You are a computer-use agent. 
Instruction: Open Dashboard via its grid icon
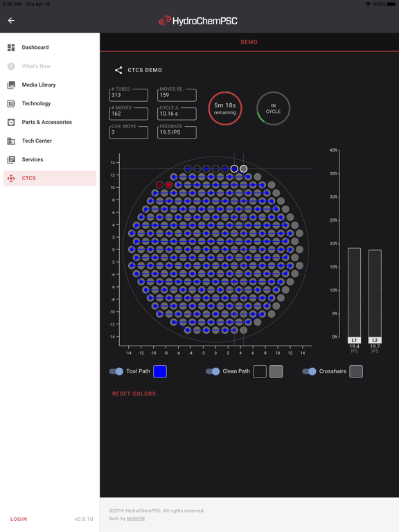pos(11,48)
